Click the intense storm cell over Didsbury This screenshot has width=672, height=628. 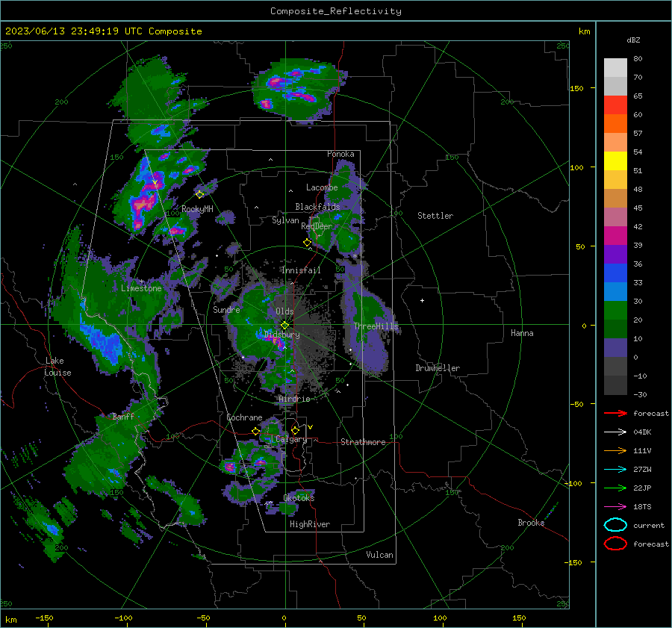pos(274,341)
